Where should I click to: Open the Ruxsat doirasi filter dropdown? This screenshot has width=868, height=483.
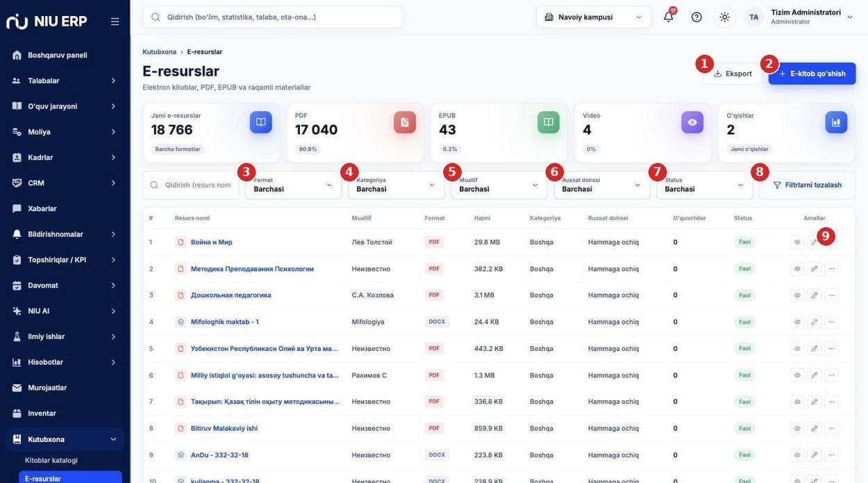coord(602,185)
